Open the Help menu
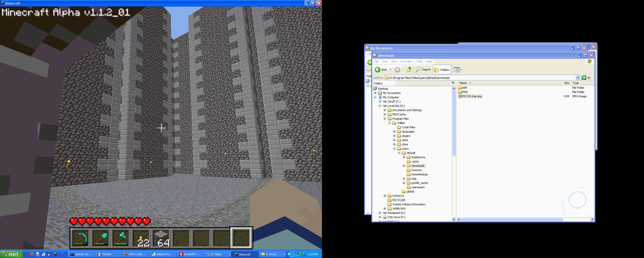 click(x=429, y=61)
